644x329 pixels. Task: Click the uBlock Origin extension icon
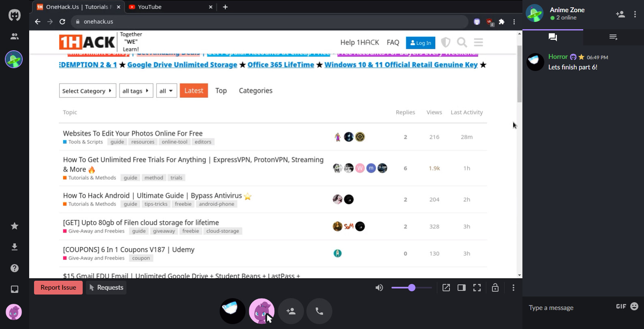(490, 22)
